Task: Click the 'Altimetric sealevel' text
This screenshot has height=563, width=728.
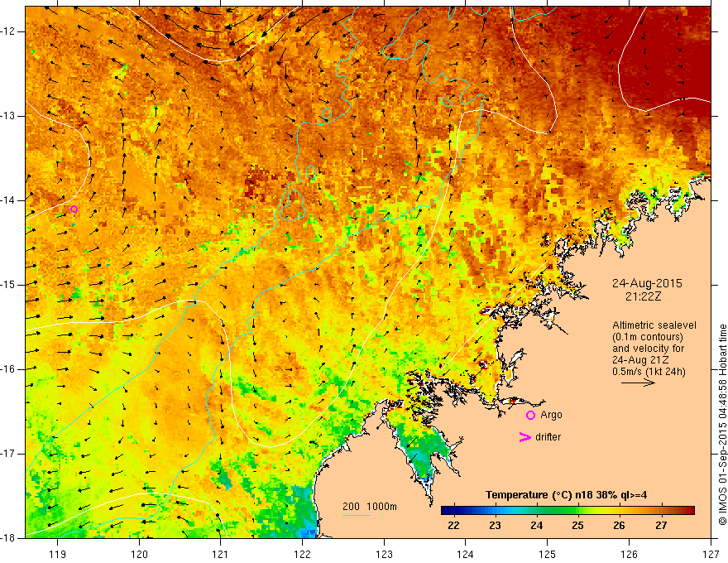Action: coord(654,325)
